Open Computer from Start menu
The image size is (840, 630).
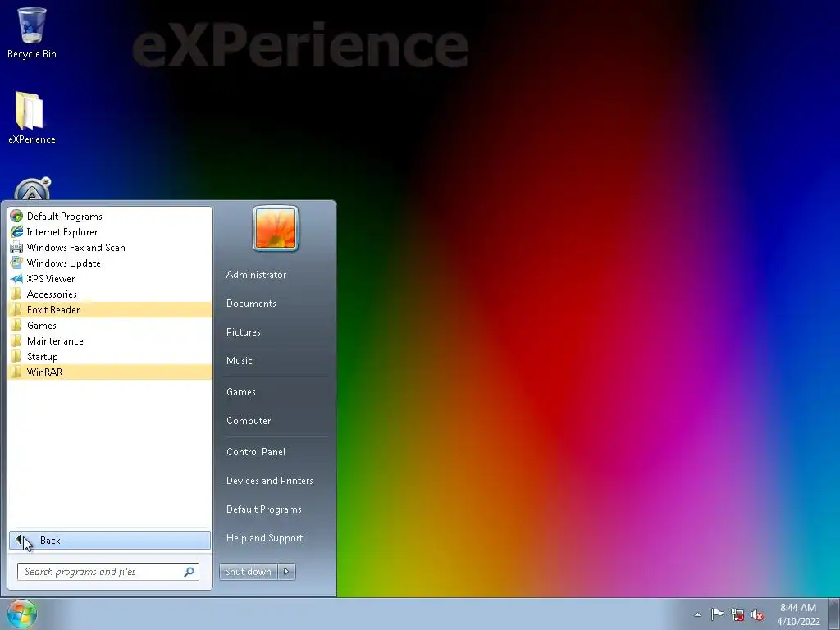[x=249, y=421]
